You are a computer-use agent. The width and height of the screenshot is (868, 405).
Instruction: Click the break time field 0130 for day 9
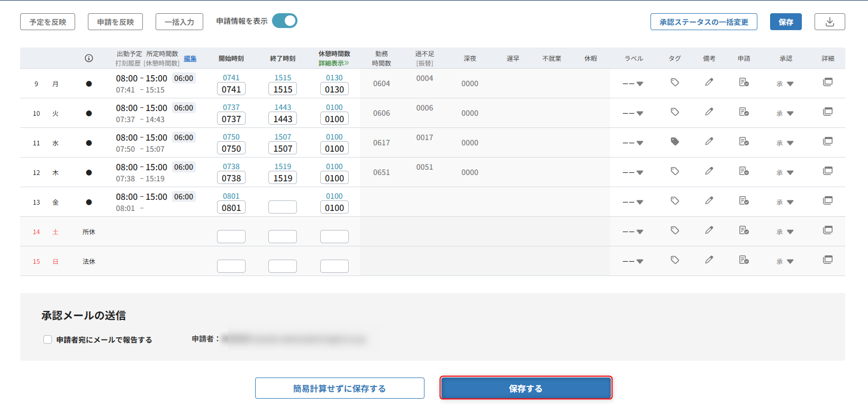click(x=334, y=89)
